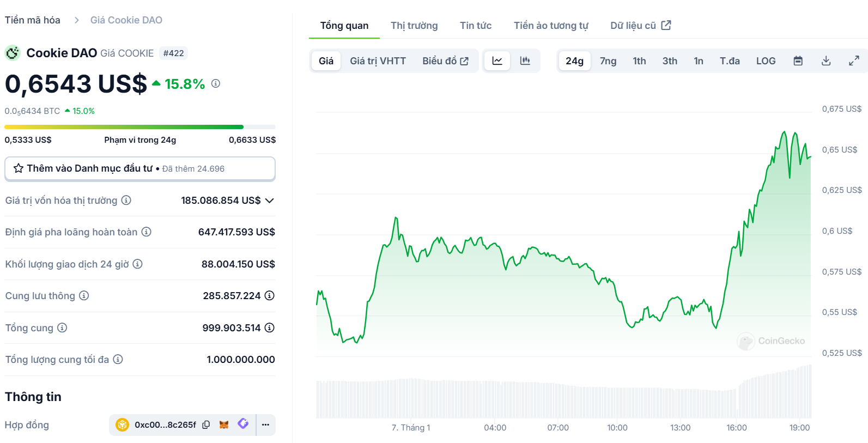The width and height of the screenshot is (868, 443).
Task: Select Giá trị VHTT chart mode
Action: (x=378, y=61)
